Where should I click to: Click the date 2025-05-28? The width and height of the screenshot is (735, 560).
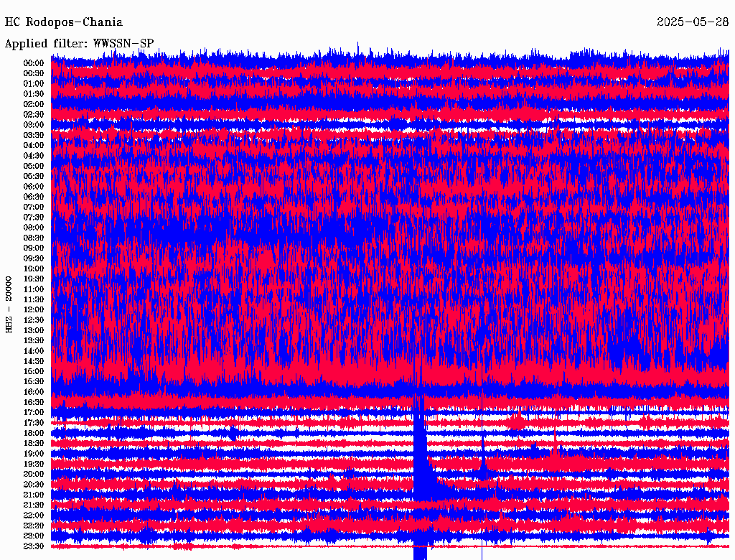(692, 22)
